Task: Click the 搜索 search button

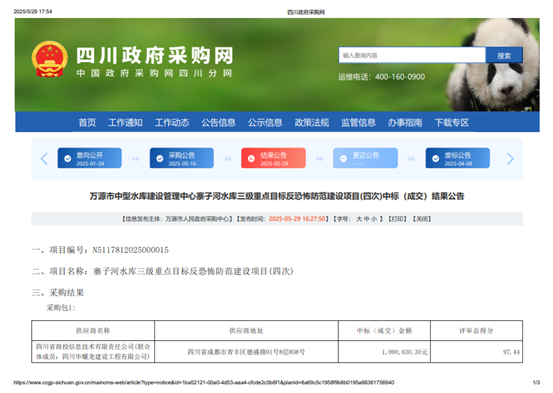Action: click(x=504, y=55)
